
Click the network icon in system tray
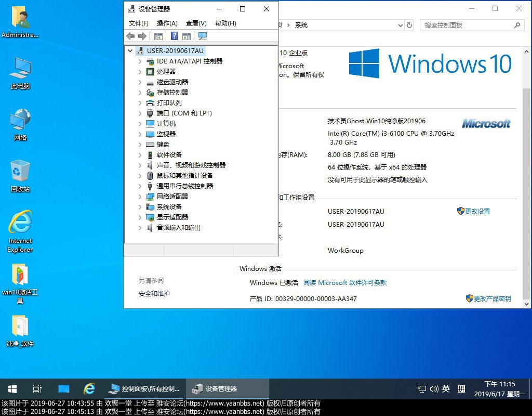pyautogui.click(x=422, y=389)
